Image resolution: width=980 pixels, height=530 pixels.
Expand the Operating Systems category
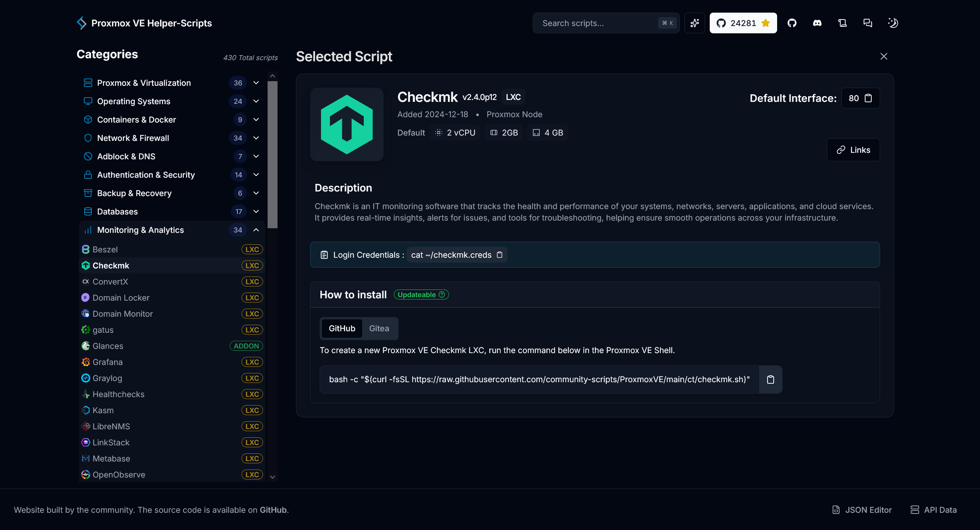(172, 101)
